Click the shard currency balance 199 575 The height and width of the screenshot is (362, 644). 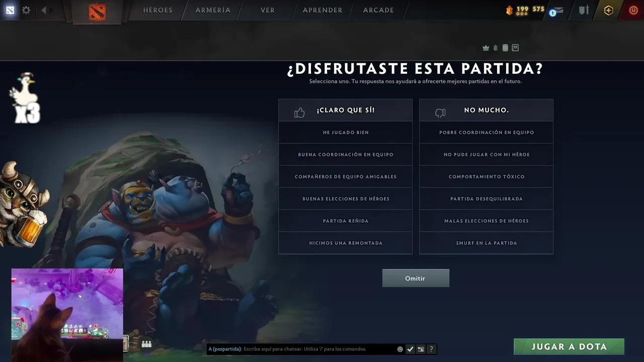[525, 10]
